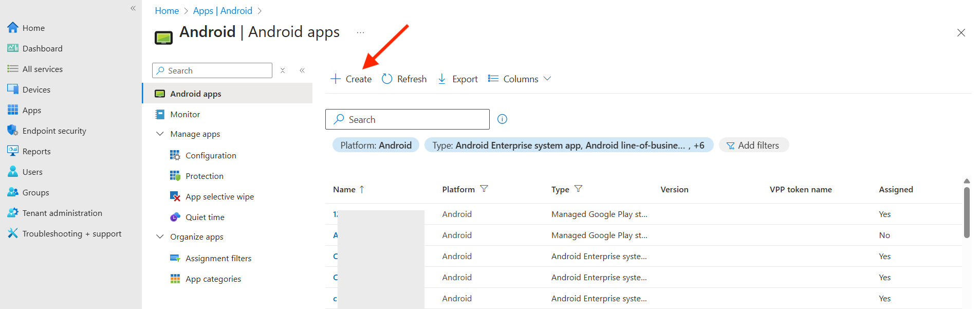Click the apps list vertical scrollbar

pyautogui.click(x=967, y=212)
